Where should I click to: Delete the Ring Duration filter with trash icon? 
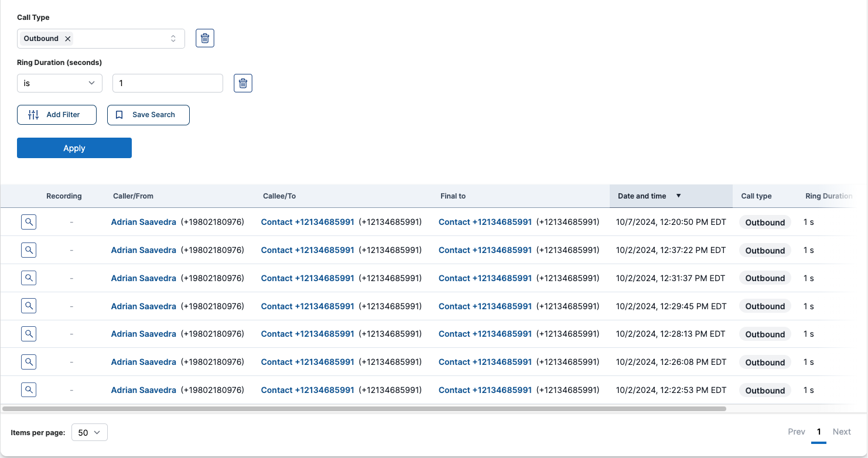[x=243, y=83]
